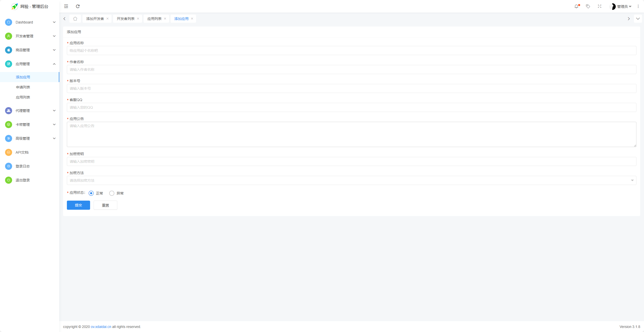Click the refresh icon in the top bar
This screenshot has width=644, height=332.
click(78, 6)
